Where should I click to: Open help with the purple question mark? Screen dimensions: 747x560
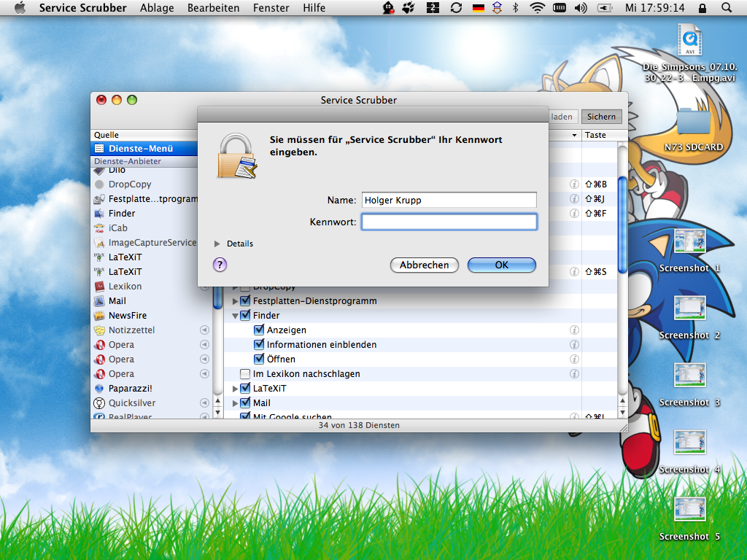point(220,265)
